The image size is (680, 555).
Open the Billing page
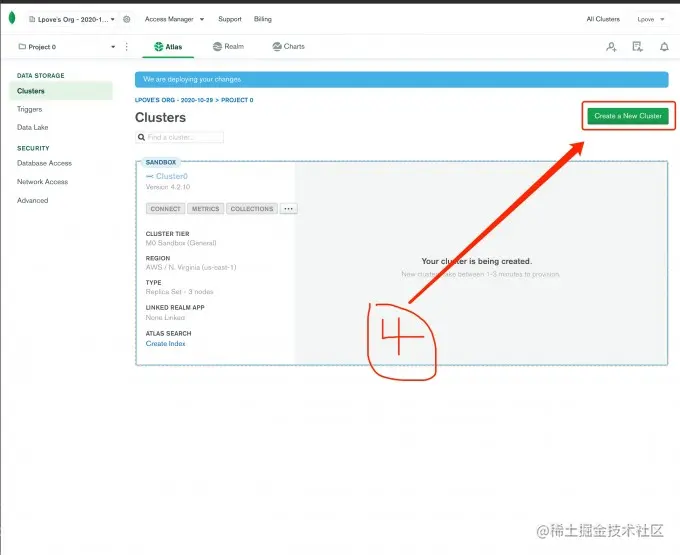(x=263, y=19)
